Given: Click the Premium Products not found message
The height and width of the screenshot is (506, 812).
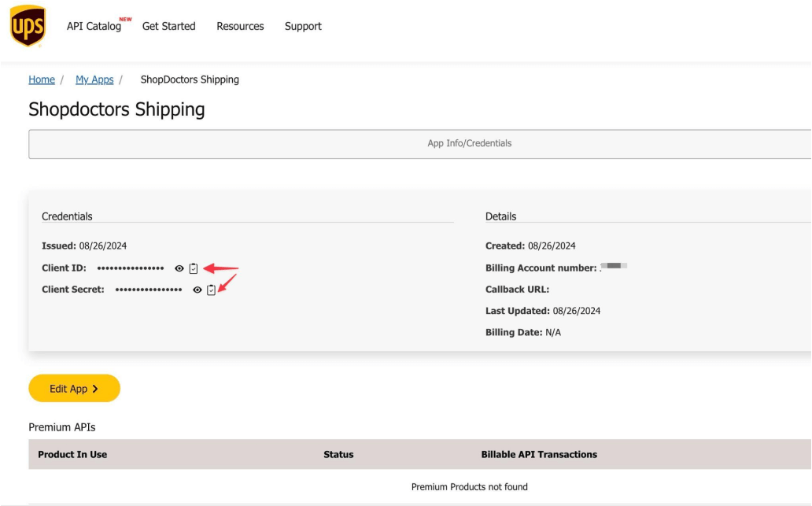Looking at the screenshot, I should (x=470, y=487).
